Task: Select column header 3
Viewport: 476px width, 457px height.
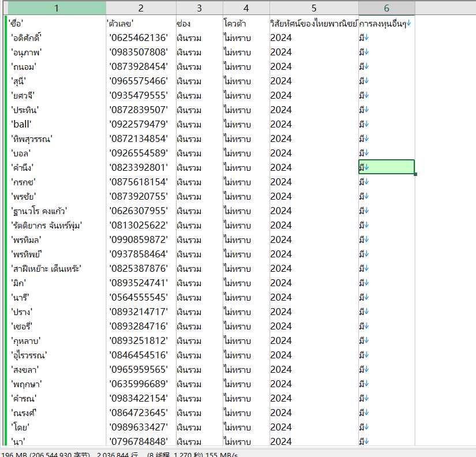Action: point(199,8)
